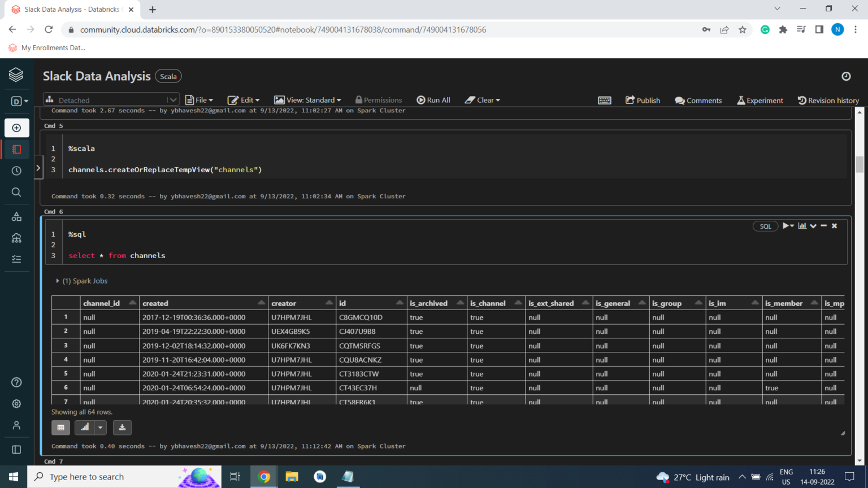Open the schedule clock icon at top right

(x=846, y=76)
